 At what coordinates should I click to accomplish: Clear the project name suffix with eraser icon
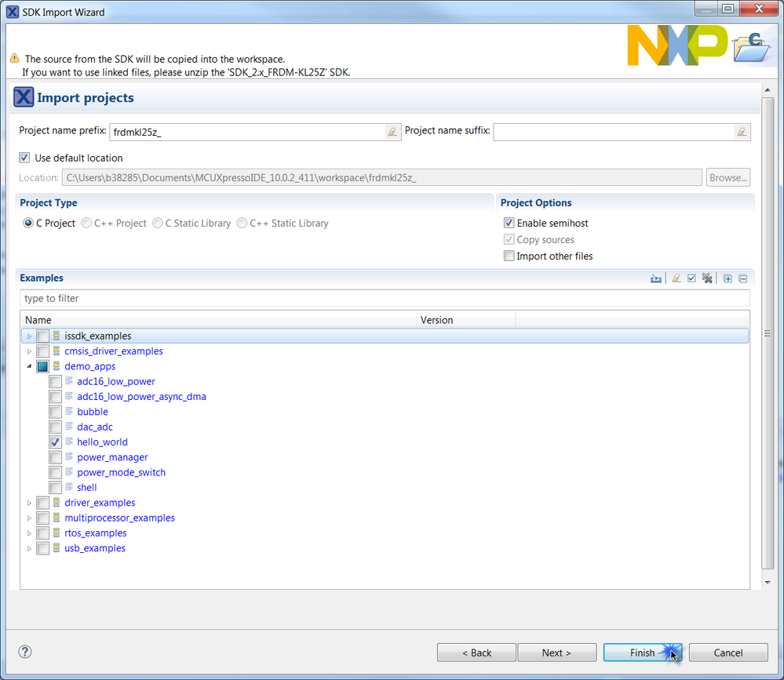tap(742, 132)
